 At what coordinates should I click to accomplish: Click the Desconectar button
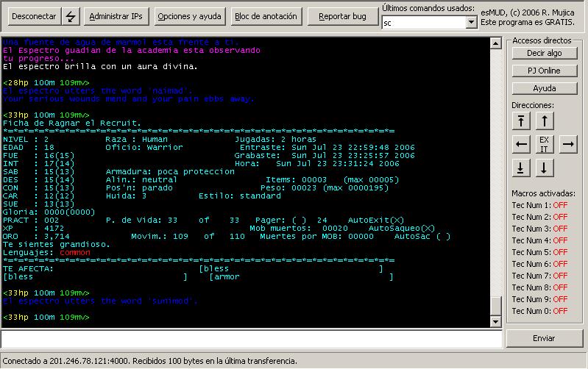click(x=32, y=16)
